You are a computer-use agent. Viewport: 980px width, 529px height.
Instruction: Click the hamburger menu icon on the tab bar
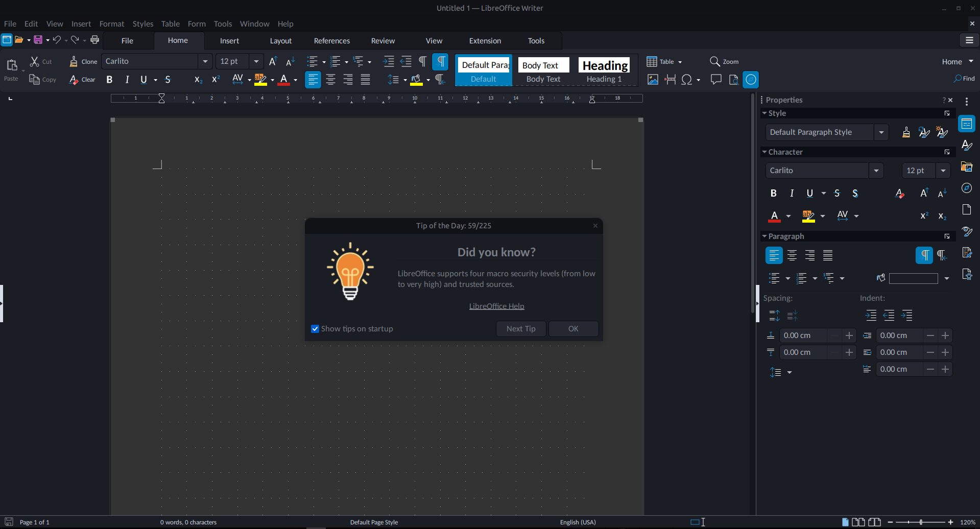pos(969,40)
